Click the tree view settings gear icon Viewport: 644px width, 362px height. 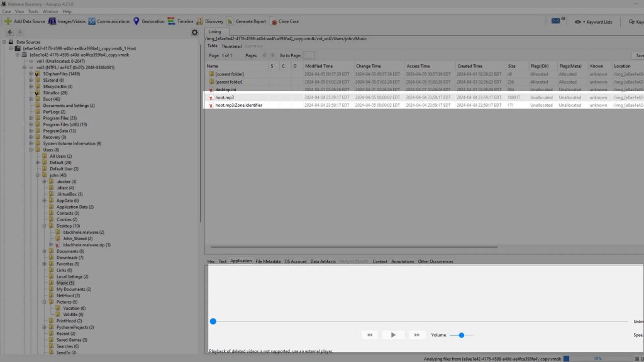(194, 33)
